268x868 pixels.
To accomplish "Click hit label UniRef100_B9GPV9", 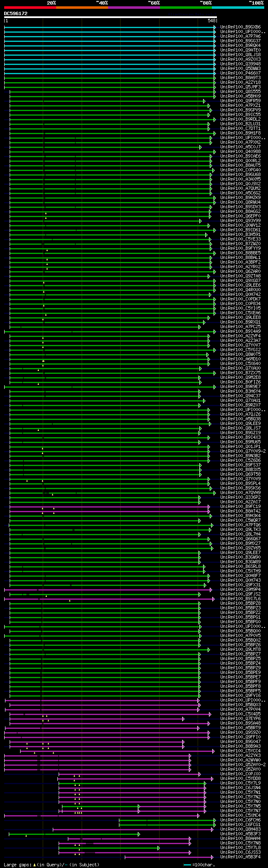I will click(240, 110).
